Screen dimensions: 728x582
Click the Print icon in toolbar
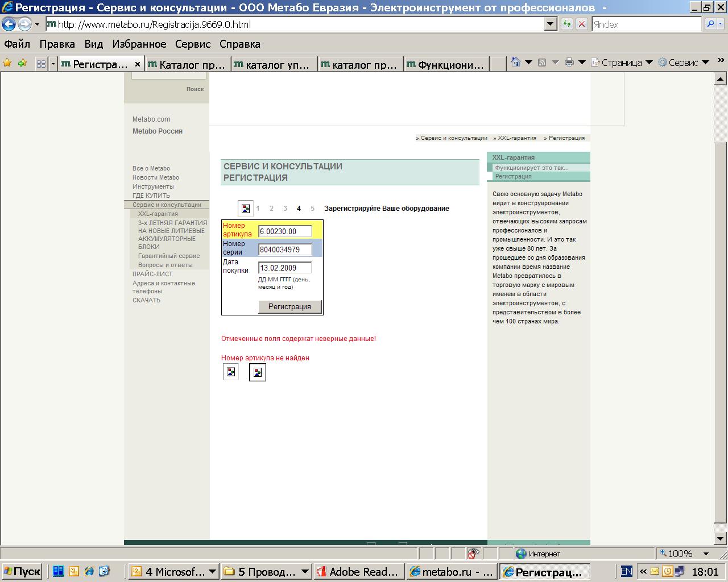tap(569, 63)
